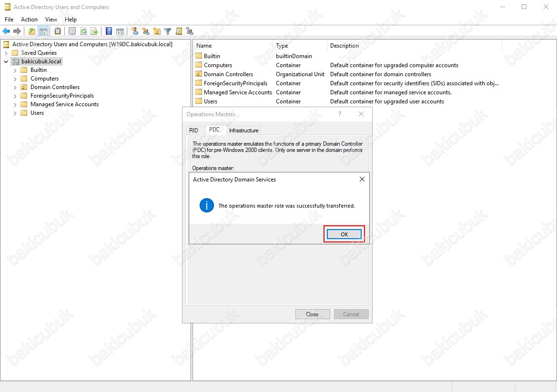Click the Builtin folder icon in the list pane
The width and height of the screenshot is (557, 392).
coord(199,56)
